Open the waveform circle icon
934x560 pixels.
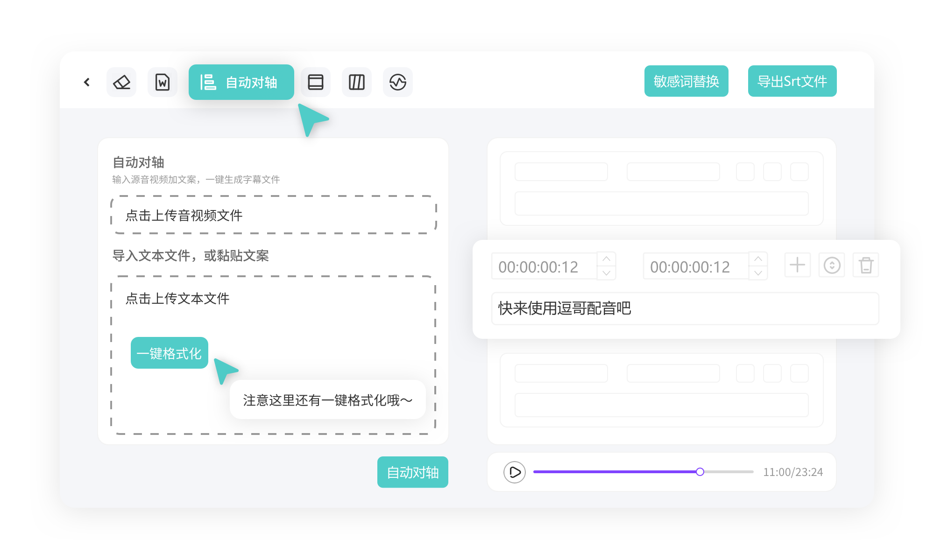coord(398,82)
